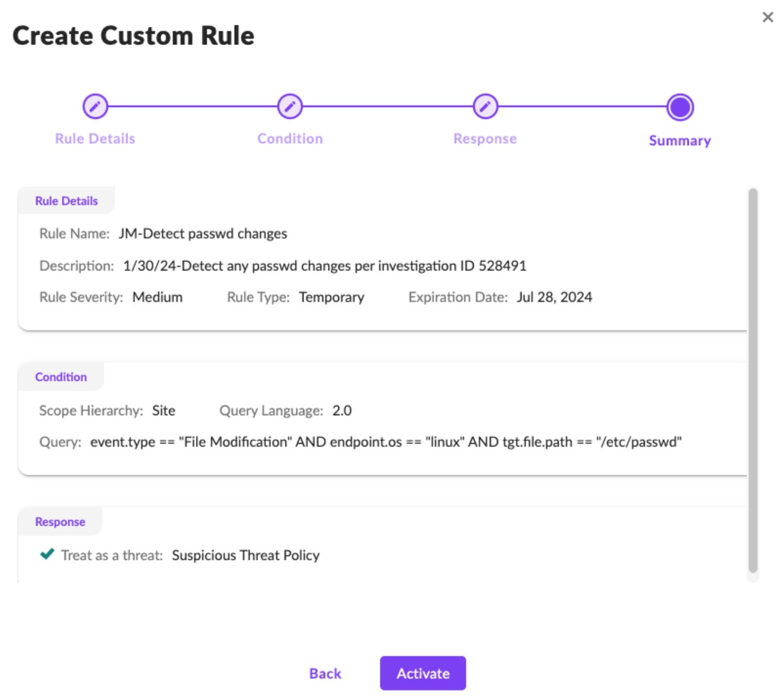This screenshot has width=784, height=700.
Task: Click the Jul 28, 2024 expiration date
Action: (x=554, y=297)
